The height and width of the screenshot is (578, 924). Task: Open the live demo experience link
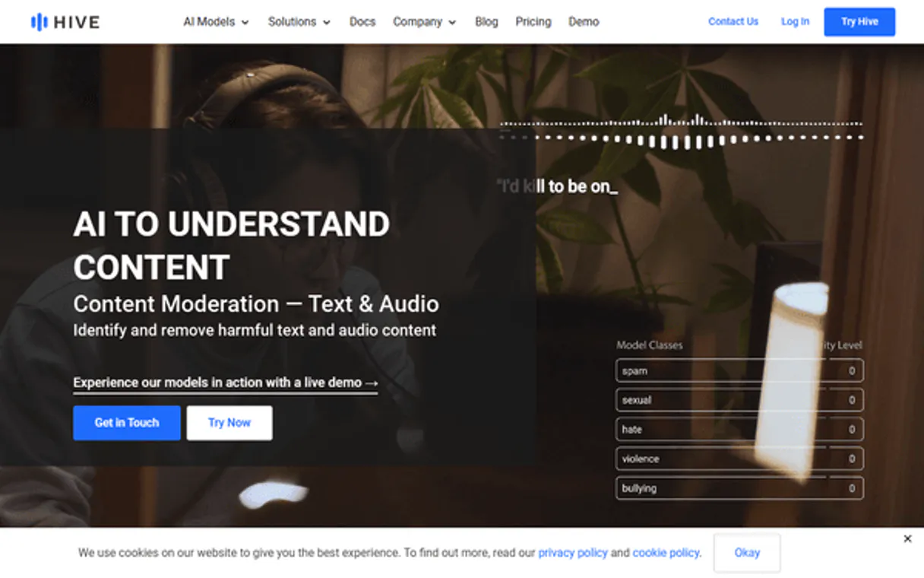pyautogui.click(x=225, y=383)
